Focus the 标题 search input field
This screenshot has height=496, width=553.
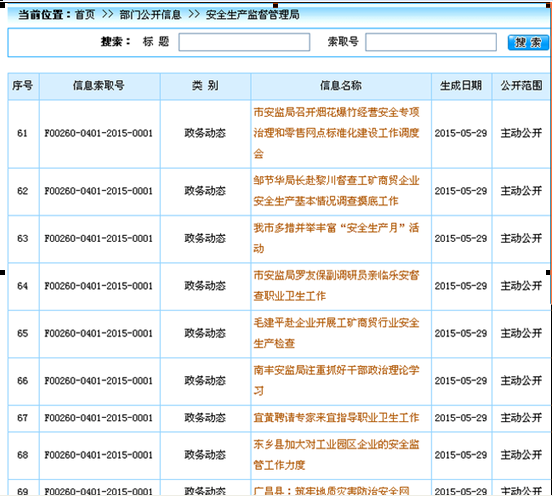coord(244,42)
